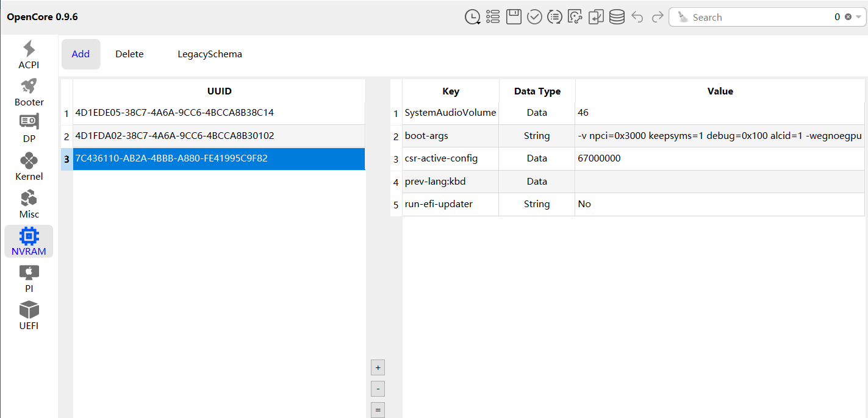Image resolution: width=868 pixels, height=418 pixels.
Task: Click the redo arrow icon
Action: click(x=658, y=17)
